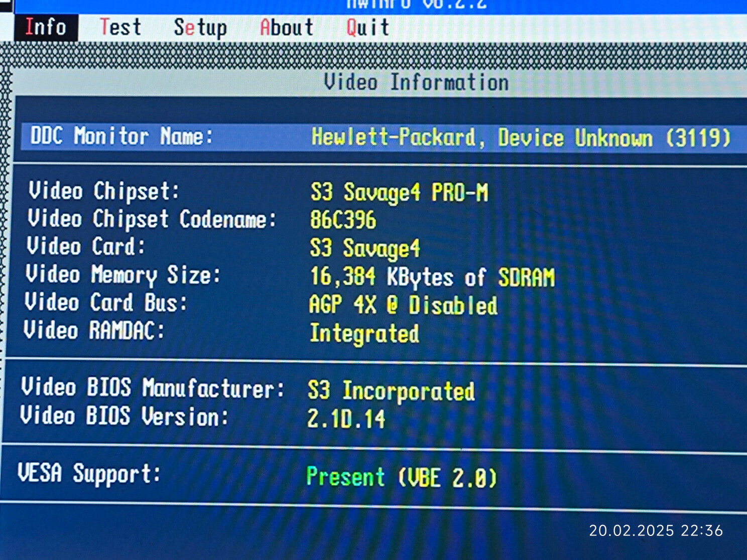This screenshot has width=747, height=560.
Task: Click the 86C396 codename value
Action: click(x=343, y=220)
